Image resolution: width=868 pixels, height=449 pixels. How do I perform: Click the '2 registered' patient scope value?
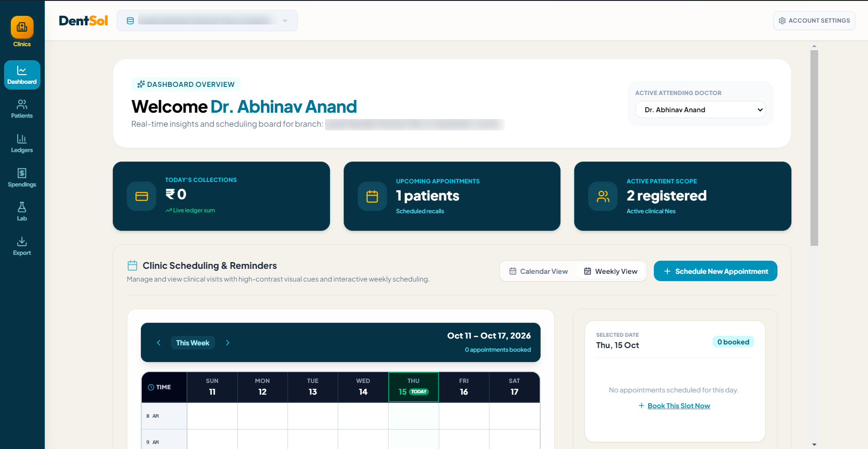667,196
